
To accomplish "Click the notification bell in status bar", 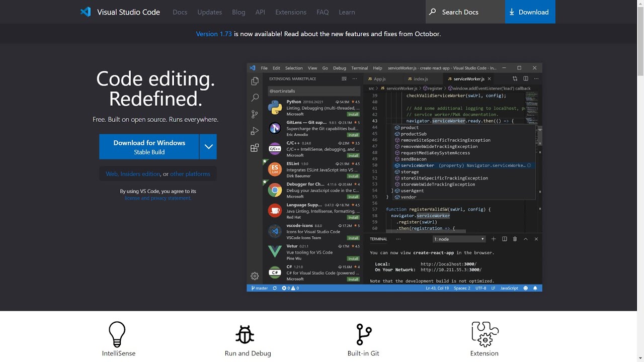I will pos(535,288).
